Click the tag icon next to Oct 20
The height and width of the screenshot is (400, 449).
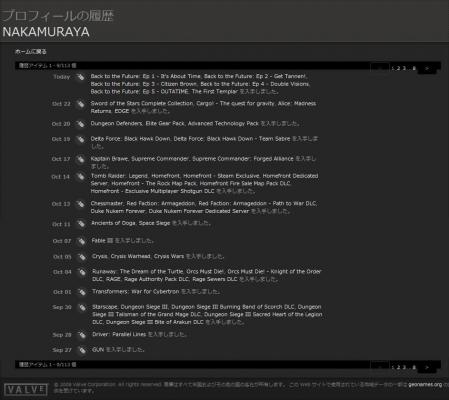[x=80, y=124]
